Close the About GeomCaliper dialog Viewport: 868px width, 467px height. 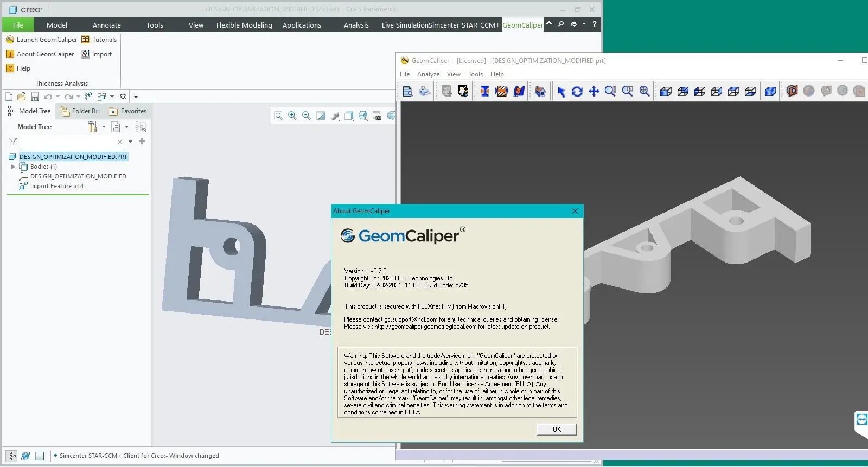click(x=575, y=211)
